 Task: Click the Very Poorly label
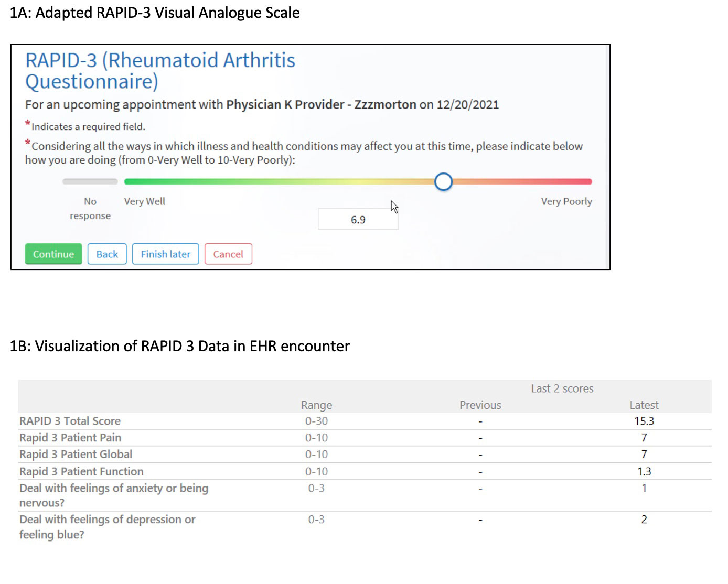click(566, 201)
